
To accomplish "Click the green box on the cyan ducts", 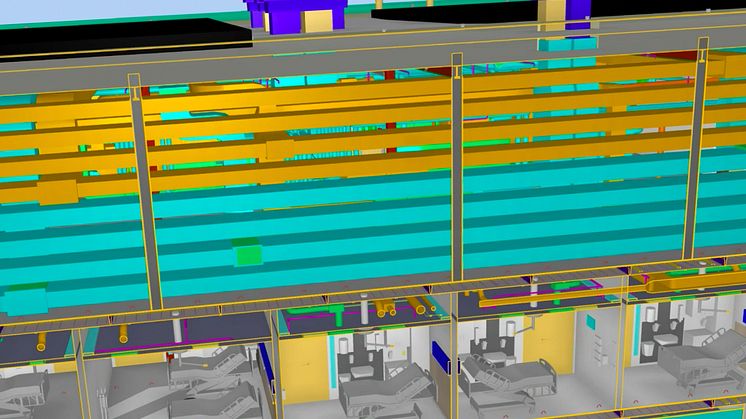I will pyautogui.click(x=247, y=252).
